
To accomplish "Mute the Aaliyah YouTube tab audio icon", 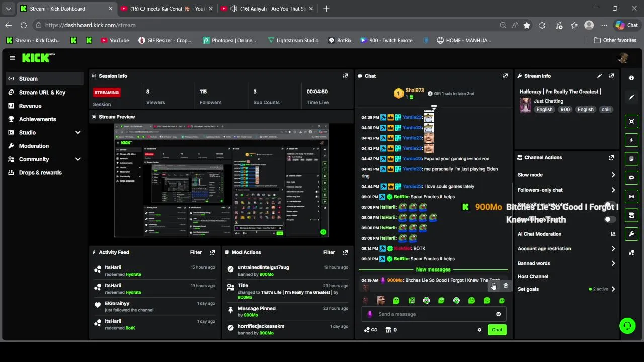I will tap(233, 9).
